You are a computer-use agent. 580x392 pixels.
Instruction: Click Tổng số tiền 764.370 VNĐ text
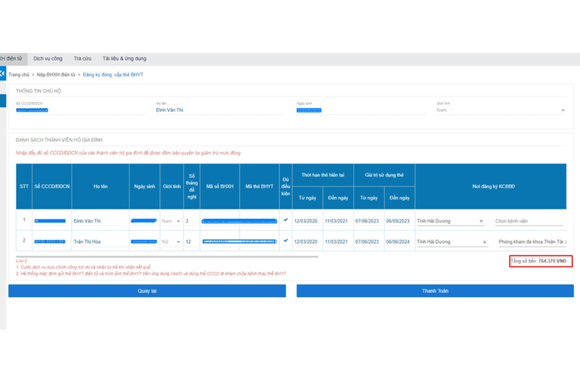(x=538, y=261)
